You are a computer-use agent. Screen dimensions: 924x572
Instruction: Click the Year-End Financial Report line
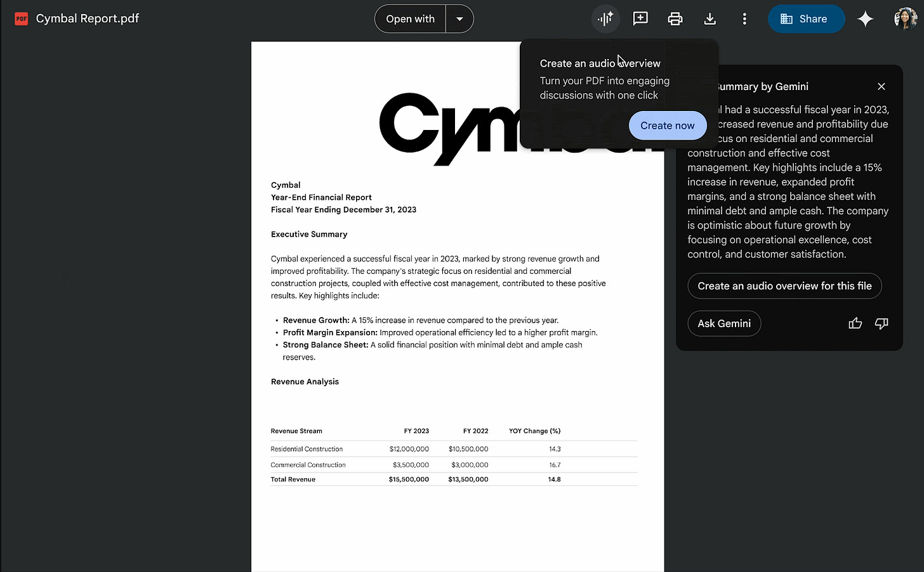click(321, 197)
